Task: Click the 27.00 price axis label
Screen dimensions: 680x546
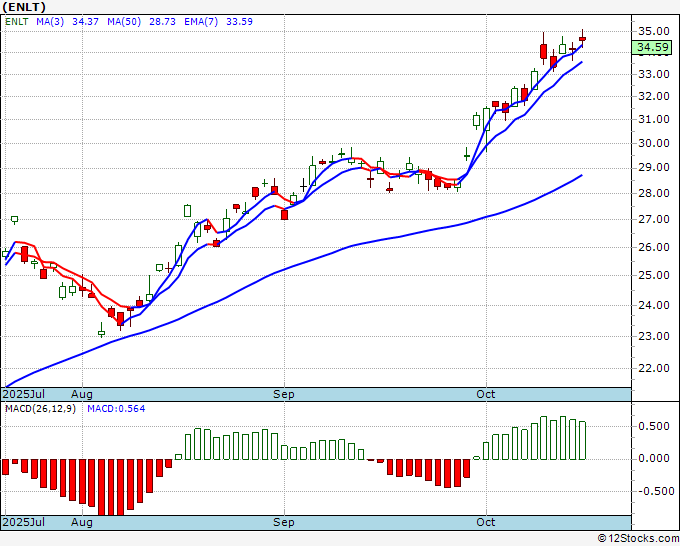Action: (654, 219)
